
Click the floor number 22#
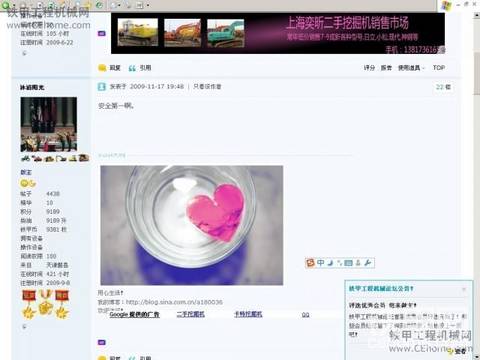click(x=443, y=87)
